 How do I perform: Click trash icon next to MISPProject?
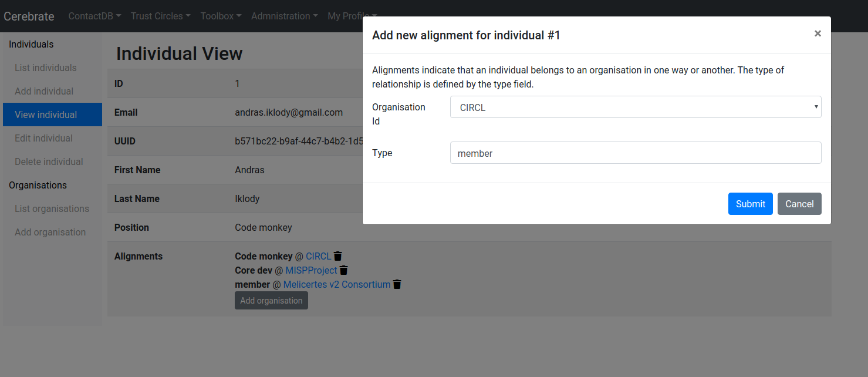pyautogui.click(x=344, y=270)
